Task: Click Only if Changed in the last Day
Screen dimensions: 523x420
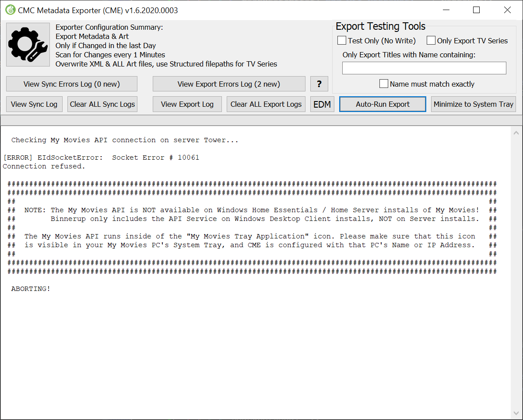Action: coord(106,45)
